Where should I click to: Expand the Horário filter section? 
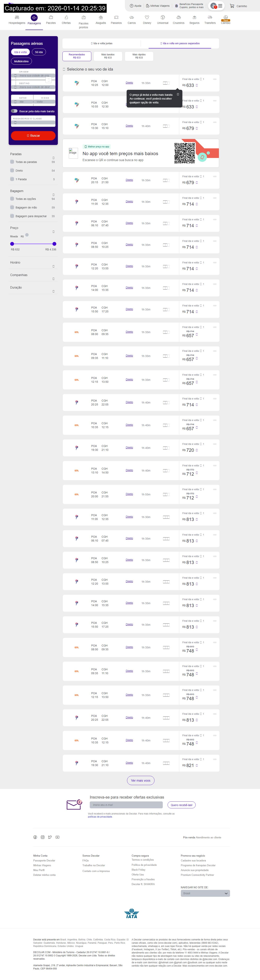tap(53, 266)
